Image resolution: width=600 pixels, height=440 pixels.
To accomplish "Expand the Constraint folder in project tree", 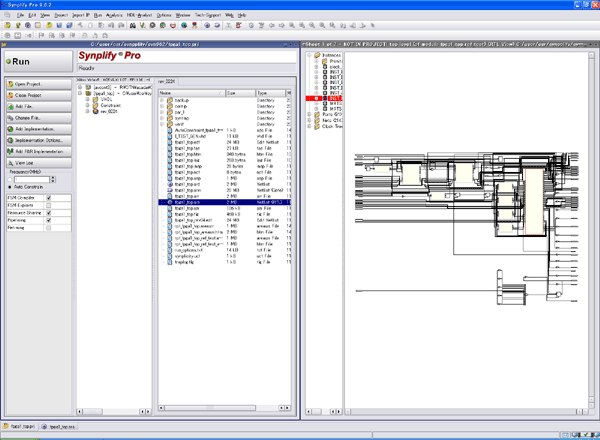I will [x=88, y=105].
